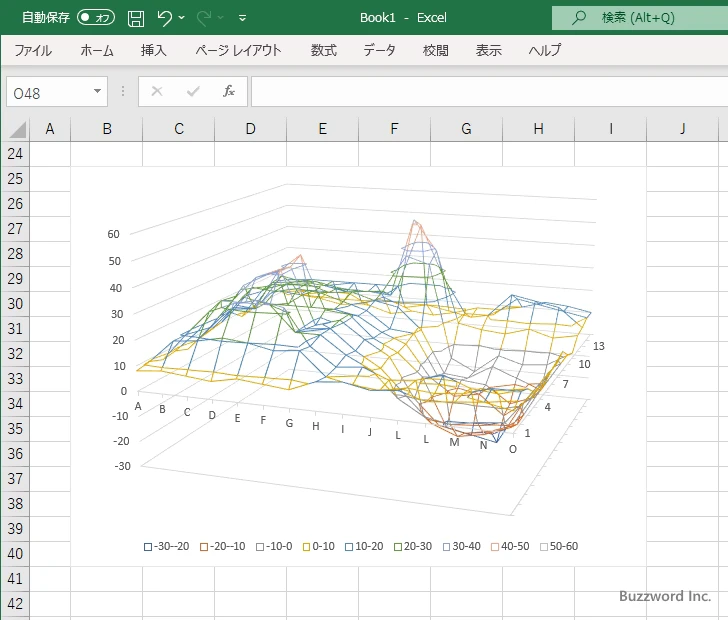Click the -30--20 legend swatch
The width and height of the screenshot is (728, 620).
[x=148, y=547]
